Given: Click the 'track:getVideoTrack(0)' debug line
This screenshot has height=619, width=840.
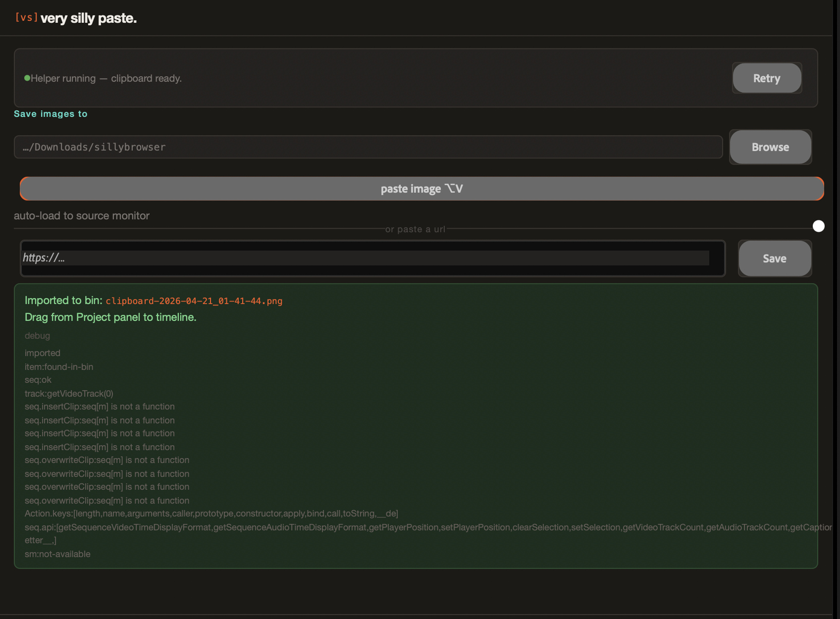Looking at the screenshot, I should click(69, 394).
